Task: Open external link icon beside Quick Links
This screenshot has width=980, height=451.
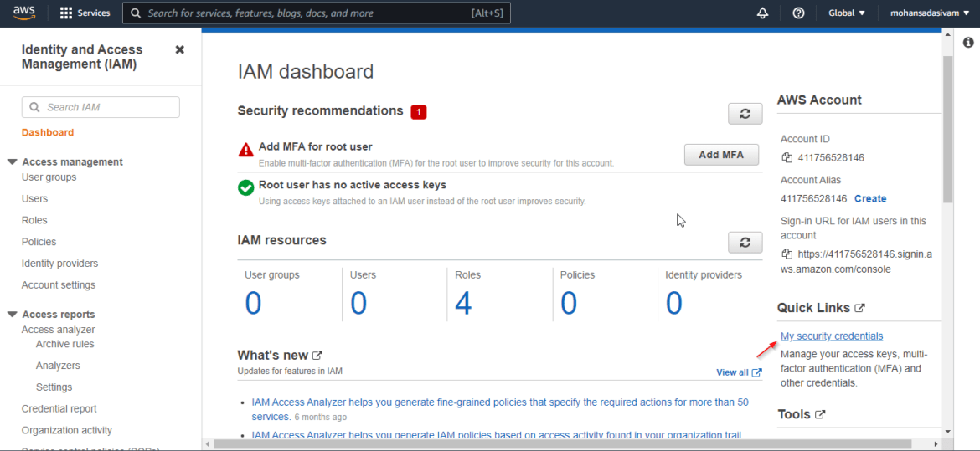Action: pyautogui.click(x=860, y=308)
